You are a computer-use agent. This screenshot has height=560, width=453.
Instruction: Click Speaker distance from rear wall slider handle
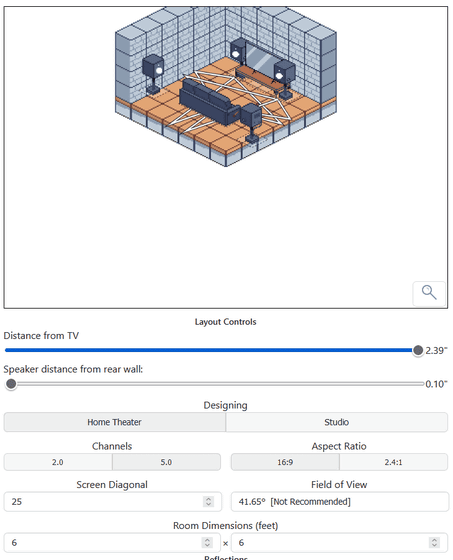click(x=11, y=384)
